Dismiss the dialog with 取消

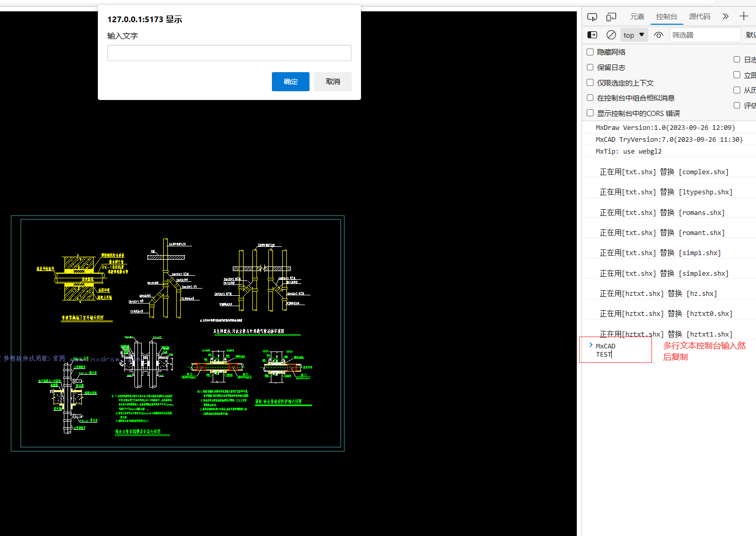(333, 81)
